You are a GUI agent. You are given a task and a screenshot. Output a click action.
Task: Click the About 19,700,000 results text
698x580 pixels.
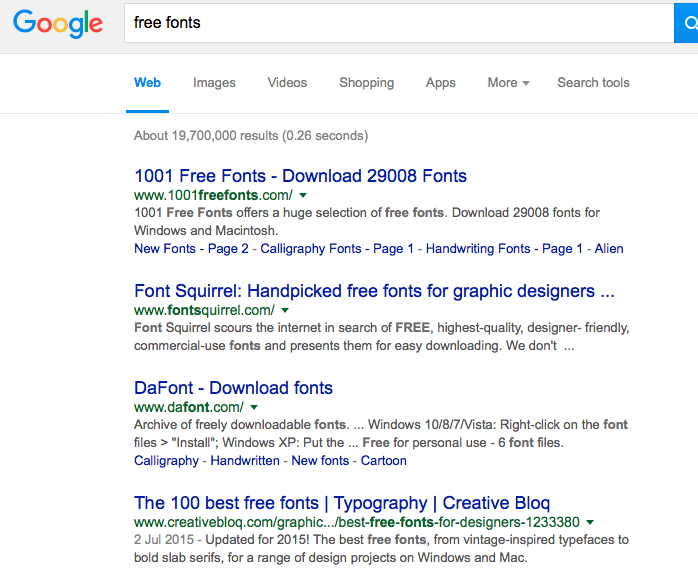point(251,136)
